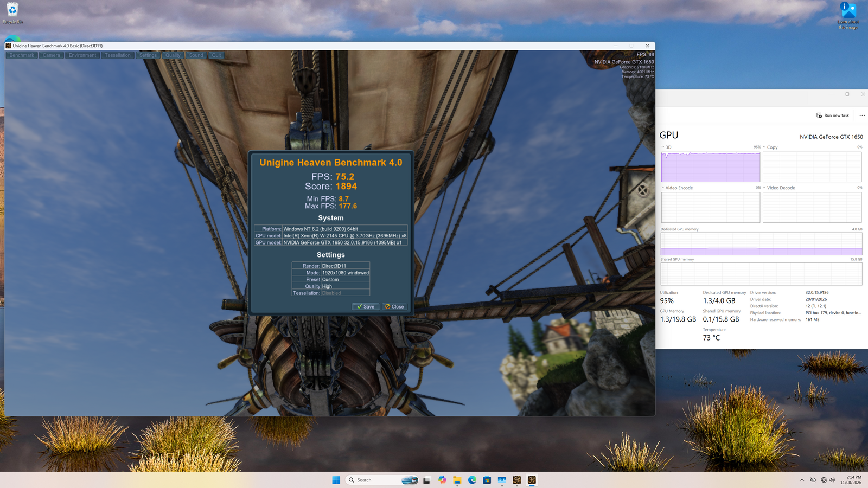This screenshot has height=488, width=868.
Task: Open the Windows Start menu
Action: point(336,480)
